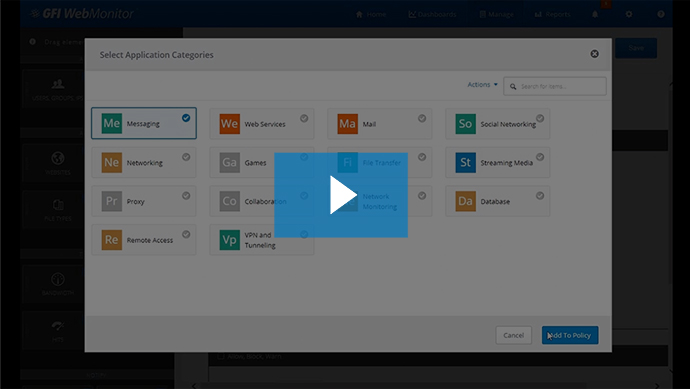Click the Cancel button
The height and width of the screenshot is (389, 690).
click(514, 335)
